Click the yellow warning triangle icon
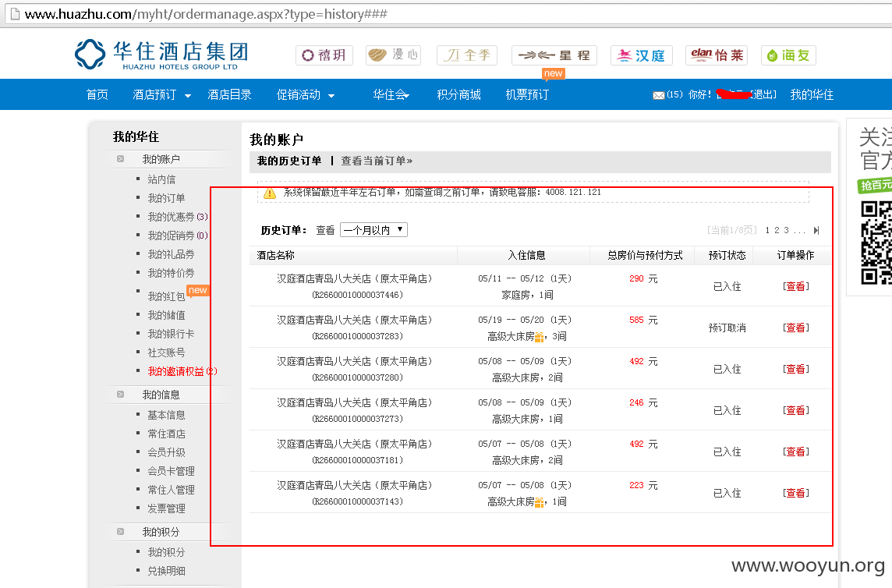892x588 pixels. coord(270,193)
